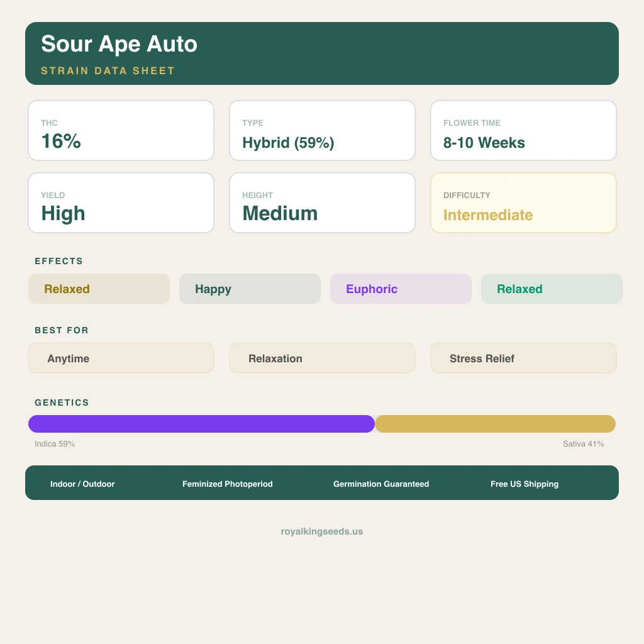The height and width of the screenshot is (644, 644).
Task: Choose the Stress Relief chip
Action: pos(523,358)
